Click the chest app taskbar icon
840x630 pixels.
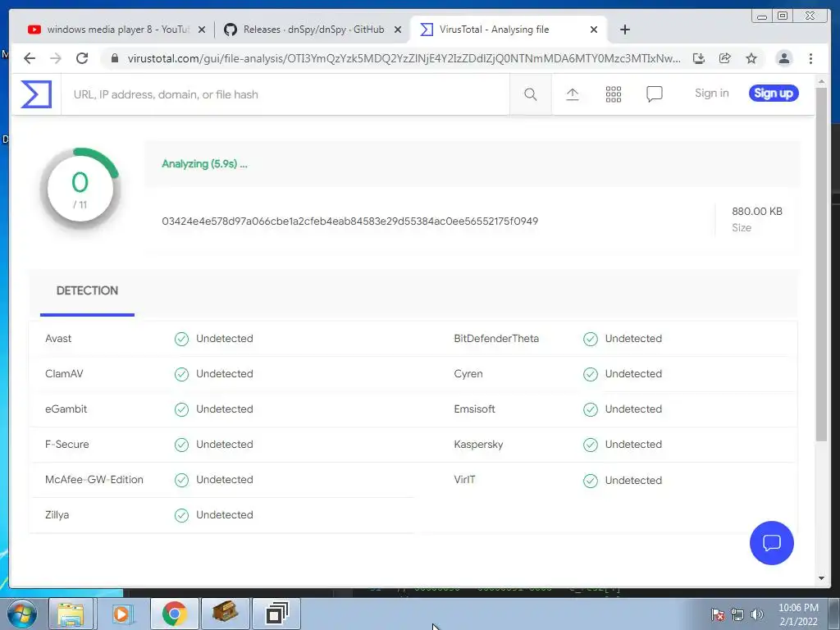point(225,612)
